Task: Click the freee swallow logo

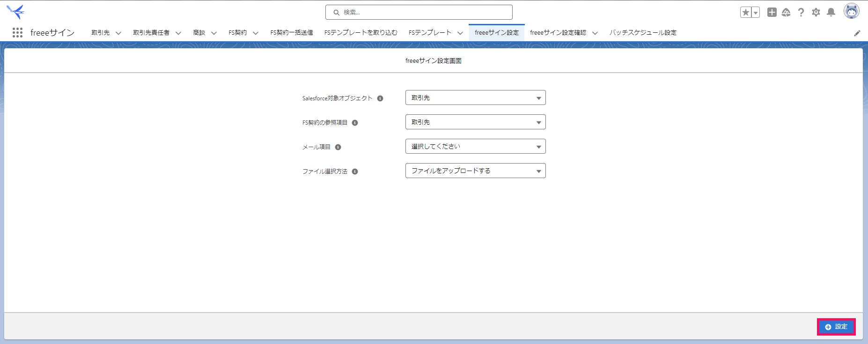Action: (x=16, y=12)
